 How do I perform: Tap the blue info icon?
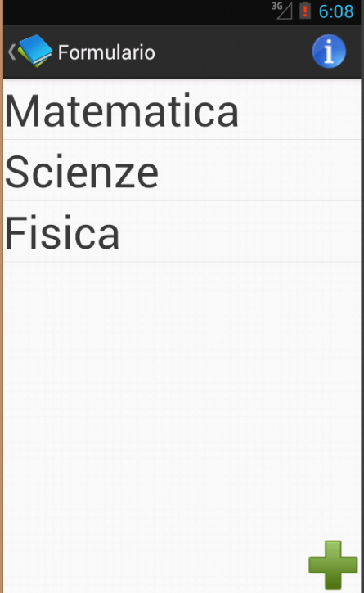pos(329,52)
